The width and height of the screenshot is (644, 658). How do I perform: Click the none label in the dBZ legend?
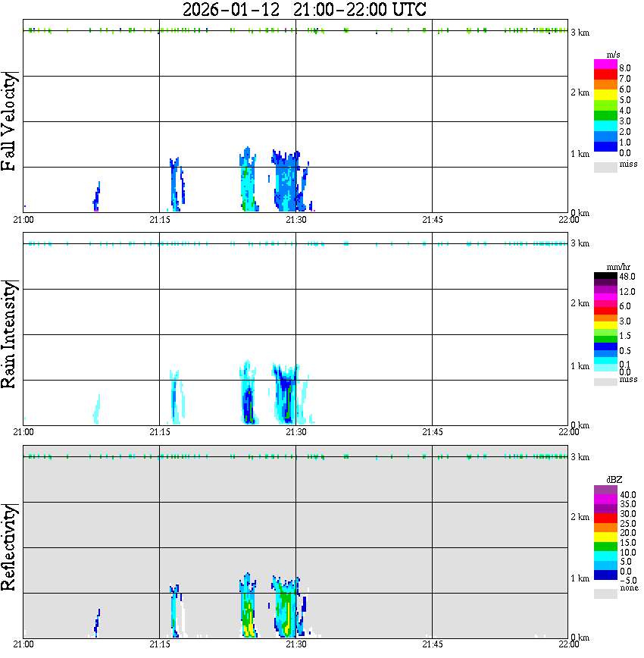pyautogui.click(x=629, y=588)
